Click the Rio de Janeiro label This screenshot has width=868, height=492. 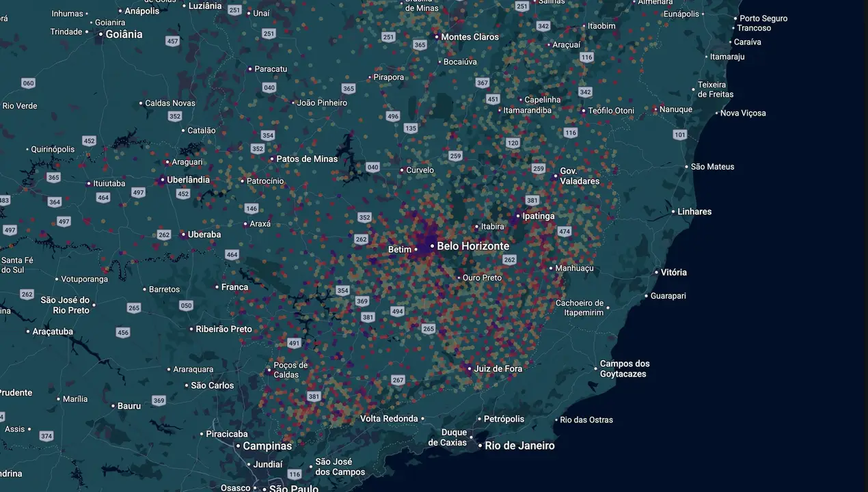tap(520, 446)
